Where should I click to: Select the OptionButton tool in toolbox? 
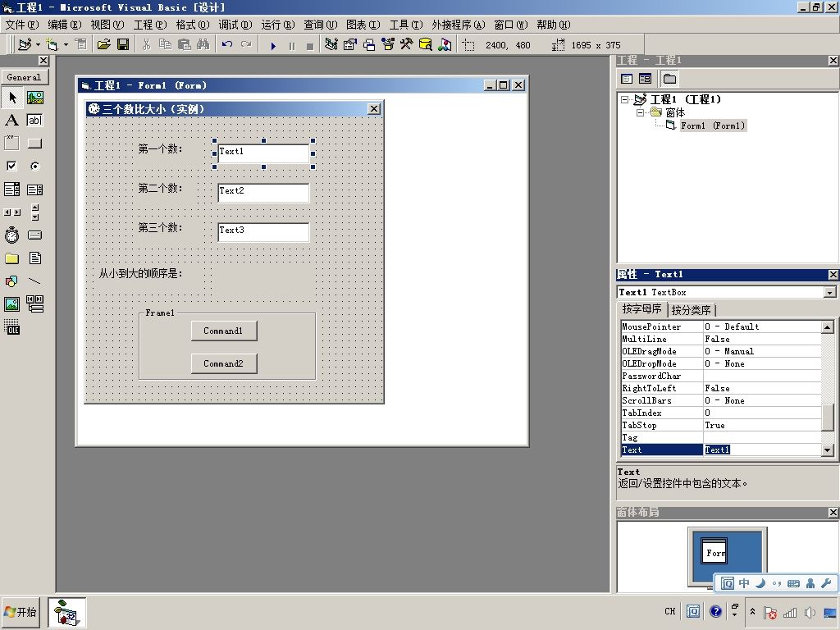point(34,166)
